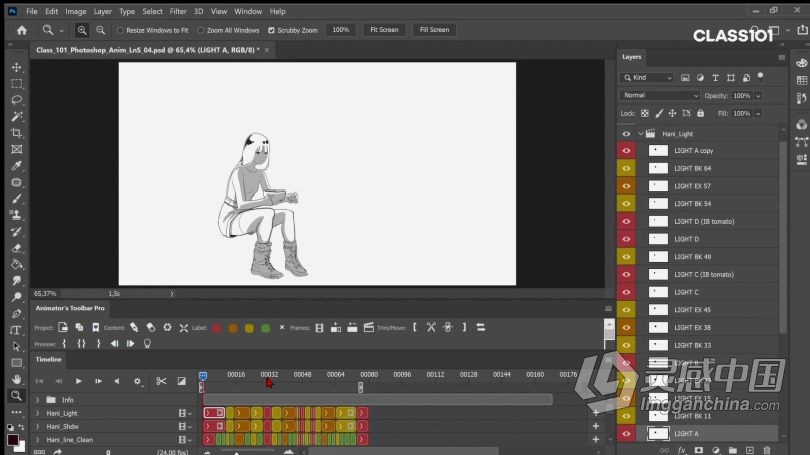Select the Rectangular Marquee tool
Viewport: 810px width, 455px height.
(17, 84)
